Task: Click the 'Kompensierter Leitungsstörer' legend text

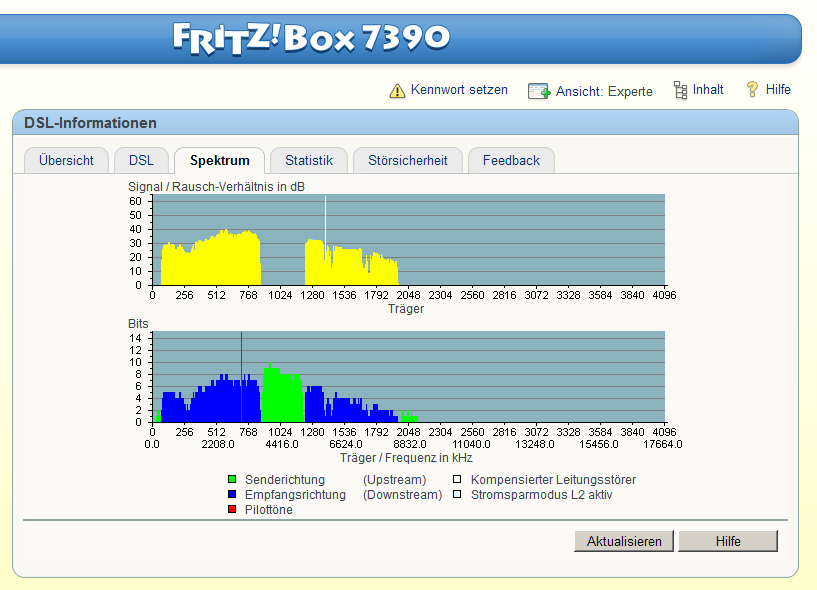Action: pos(553,480)
